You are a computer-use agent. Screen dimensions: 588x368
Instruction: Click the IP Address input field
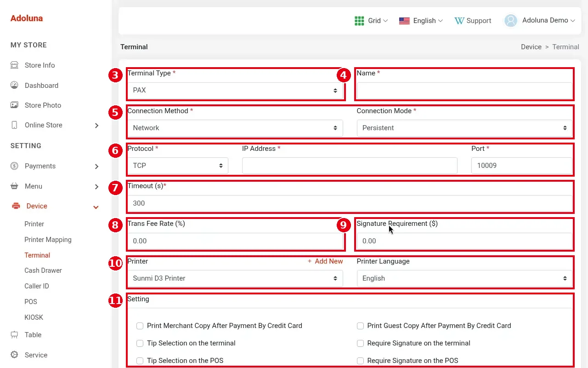[350, 166]
